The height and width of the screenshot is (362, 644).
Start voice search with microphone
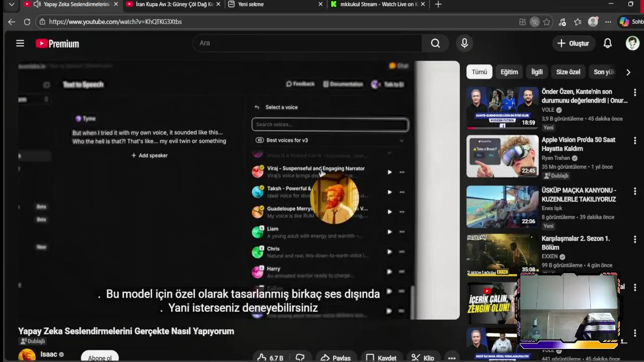[x=464, y=43]
